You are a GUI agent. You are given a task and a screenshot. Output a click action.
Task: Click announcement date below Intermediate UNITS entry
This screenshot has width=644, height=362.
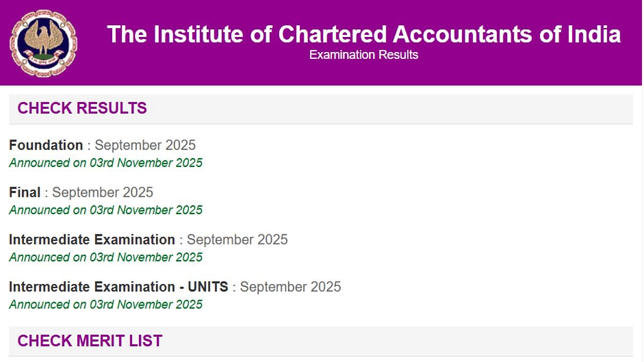point(106,304)
